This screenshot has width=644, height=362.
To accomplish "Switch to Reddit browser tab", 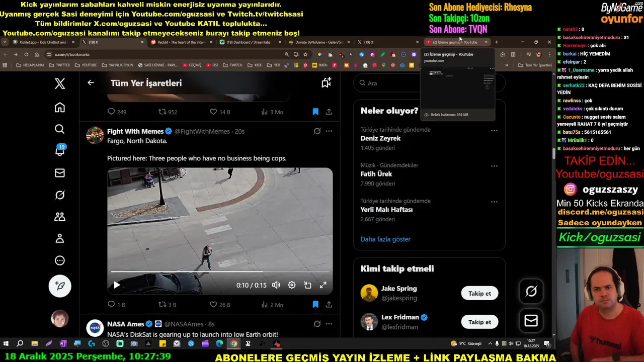I will point(181,42).
